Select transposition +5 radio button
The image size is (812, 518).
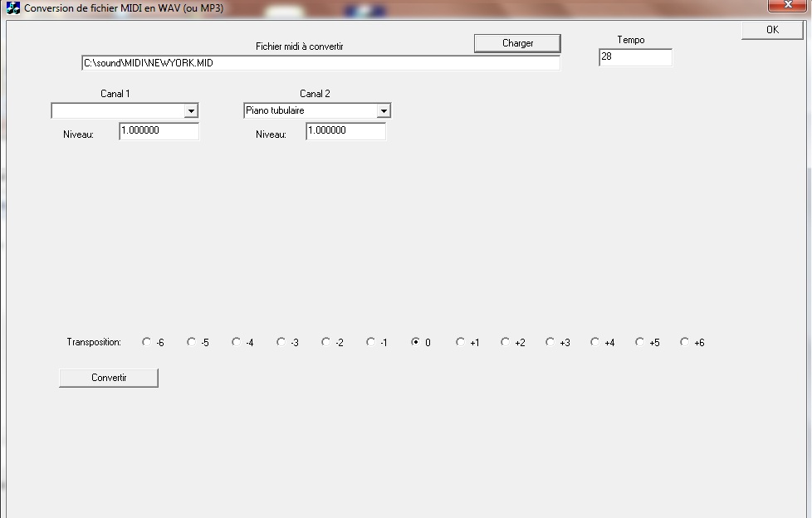click(639, 342)
